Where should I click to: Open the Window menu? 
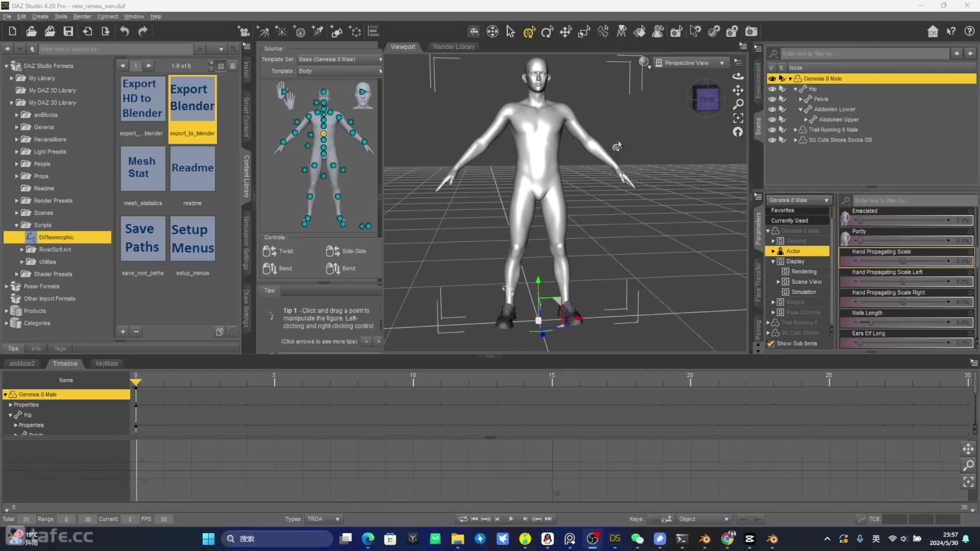(134, 16)
